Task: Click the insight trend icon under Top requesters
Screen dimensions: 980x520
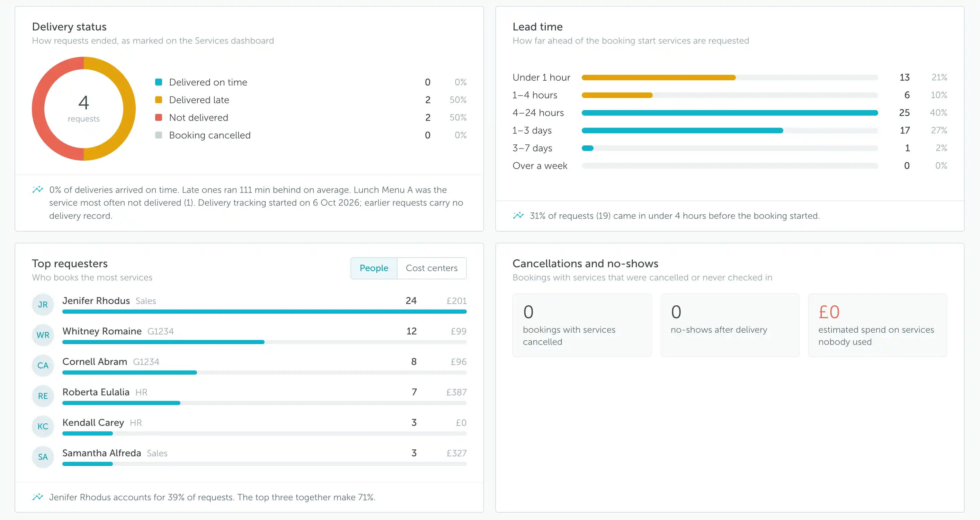Action: [38, 497]
